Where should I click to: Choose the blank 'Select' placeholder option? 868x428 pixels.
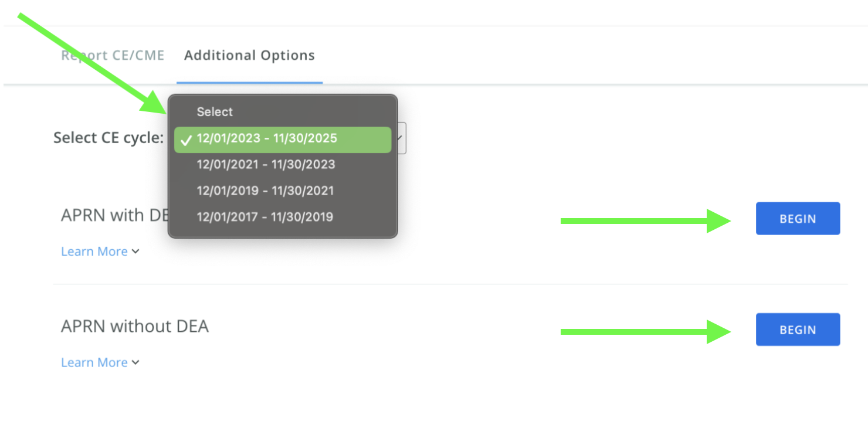click(215, 112)
